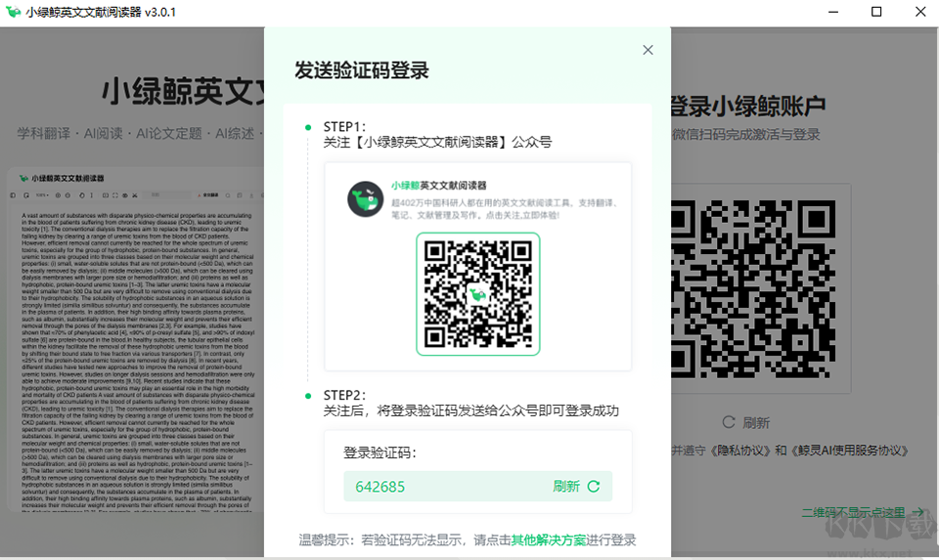This screenshot has width=939, height=560.
Task: Open the 其他解决方案 link
Action: (x=549, y=540)
